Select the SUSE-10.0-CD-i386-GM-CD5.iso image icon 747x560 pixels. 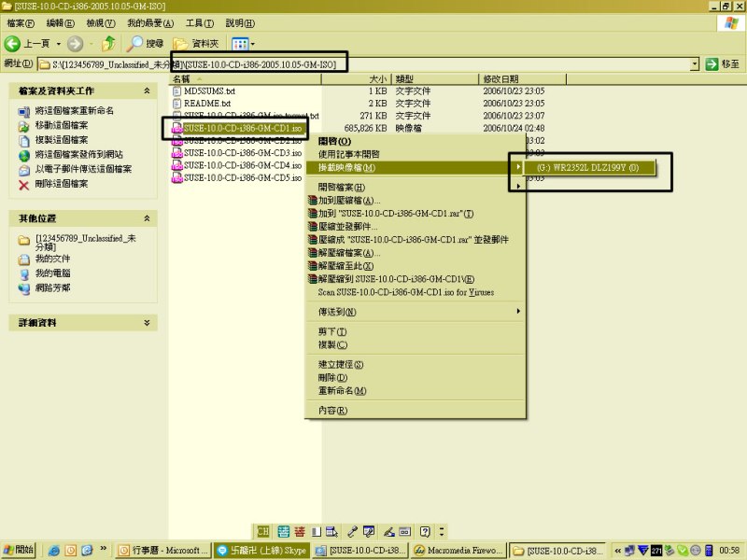click(x=177, y=177)
